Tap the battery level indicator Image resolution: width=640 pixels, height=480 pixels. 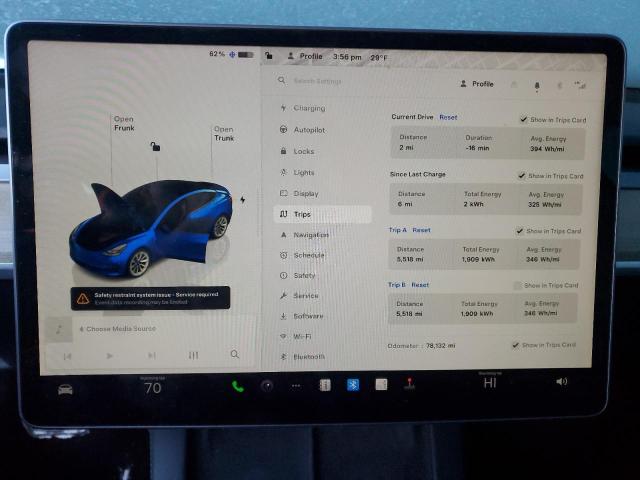pyautogui.click(x=246, y=54)
